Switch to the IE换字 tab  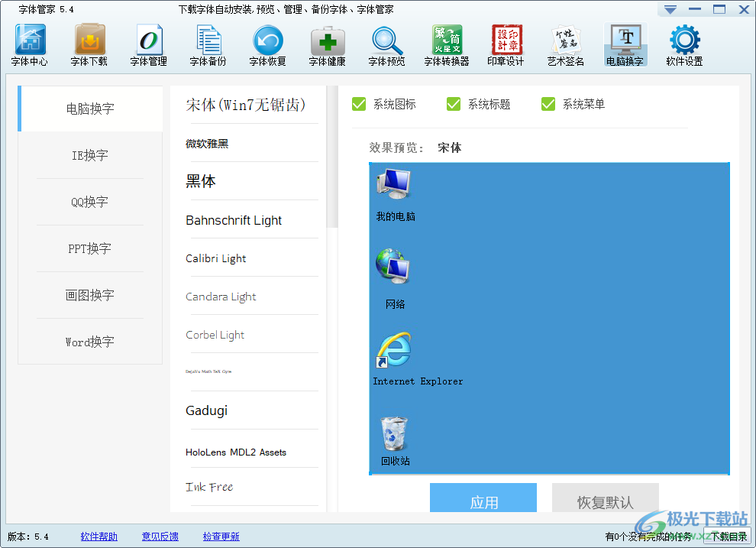coord(90,155)
